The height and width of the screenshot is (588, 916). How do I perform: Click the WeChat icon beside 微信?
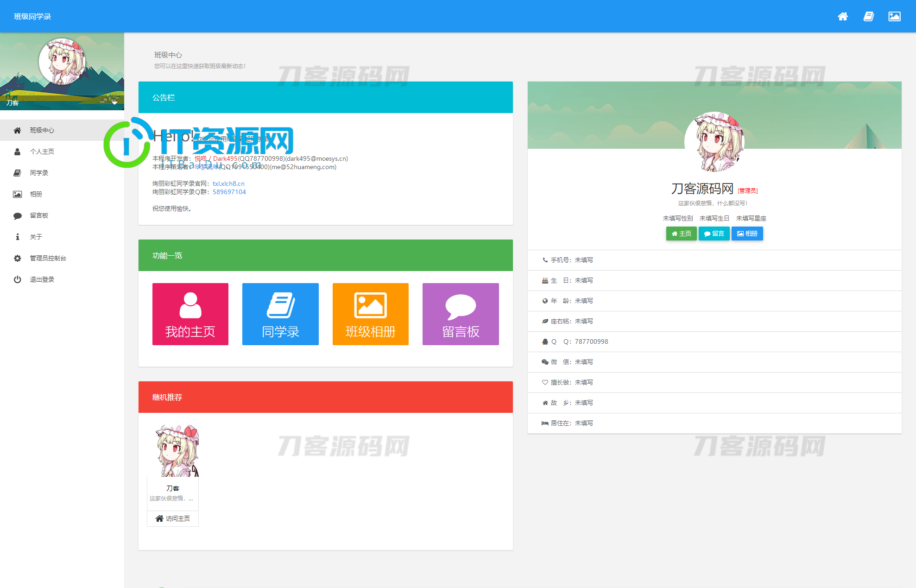545,362
